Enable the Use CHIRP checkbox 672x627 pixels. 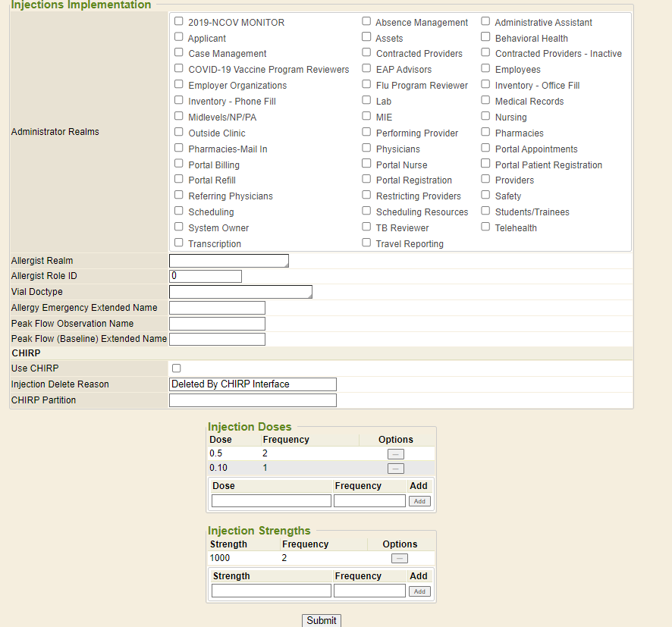(x=177, y=368)
